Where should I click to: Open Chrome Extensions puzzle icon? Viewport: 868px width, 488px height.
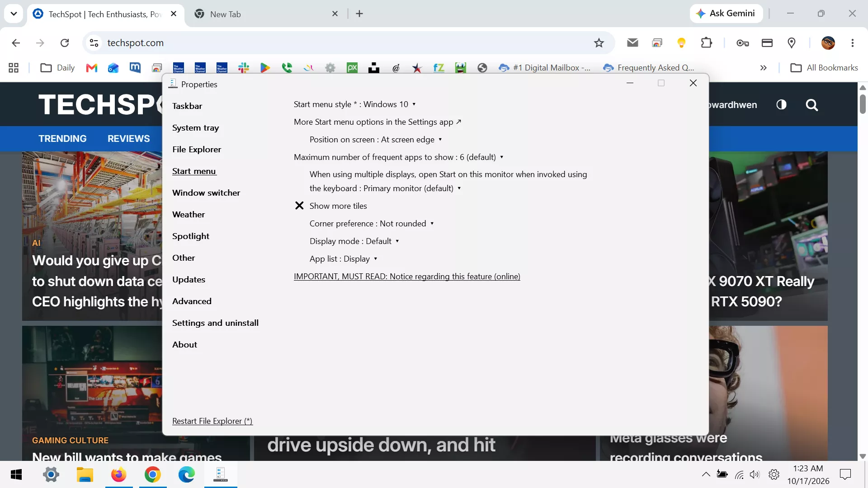[x=706, y=43]
